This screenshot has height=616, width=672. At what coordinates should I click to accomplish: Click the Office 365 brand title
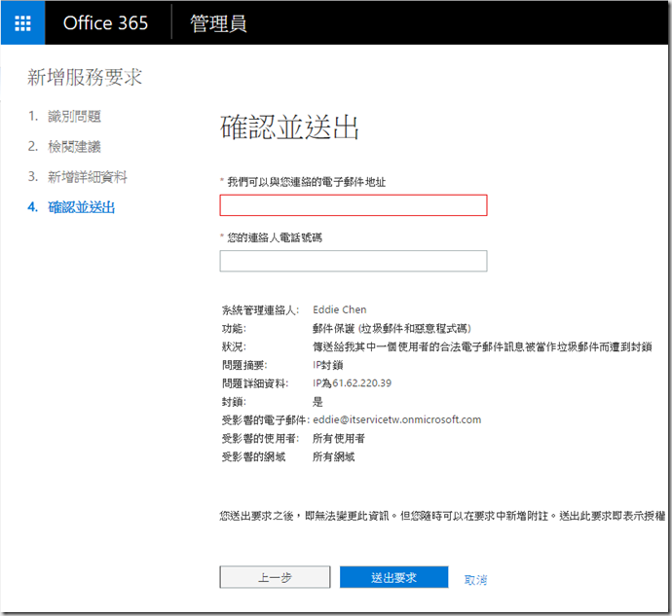point(107,23)
